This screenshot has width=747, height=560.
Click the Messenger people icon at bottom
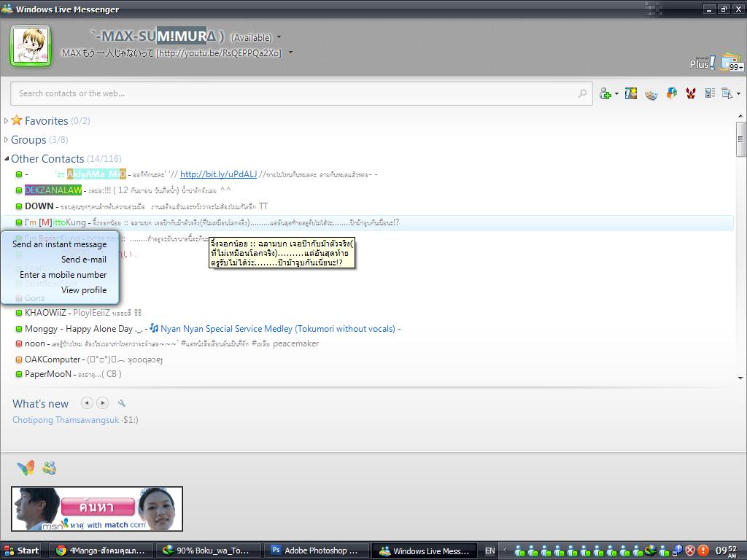click(49, 468)
